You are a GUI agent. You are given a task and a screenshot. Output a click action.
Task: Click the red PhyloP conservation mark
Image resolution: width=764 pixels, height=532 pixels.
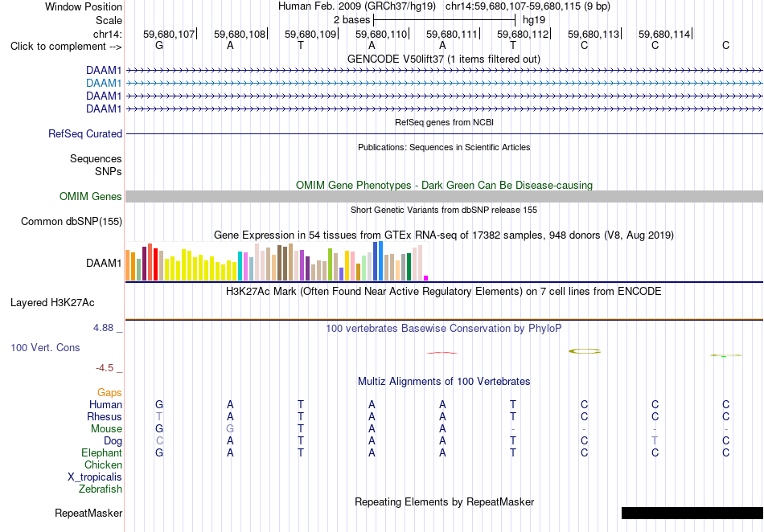coord(442,353)
